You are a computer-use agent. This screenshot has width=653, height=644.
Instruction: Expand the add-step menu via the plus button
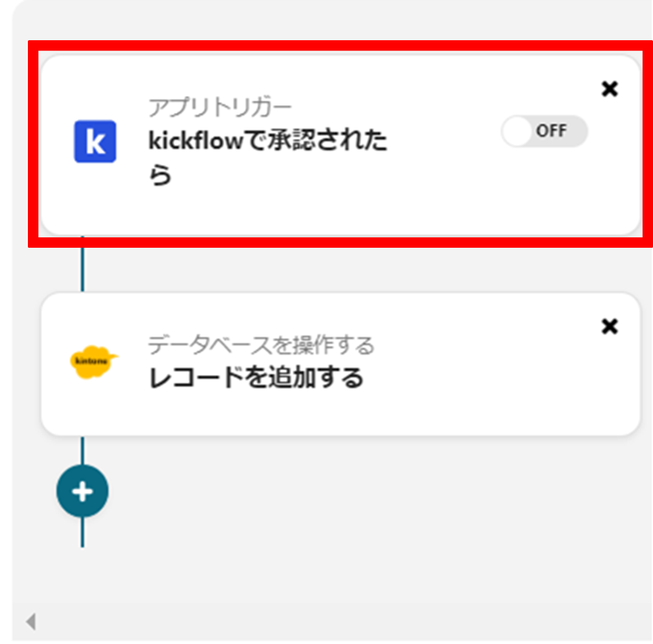click(82, 491)
